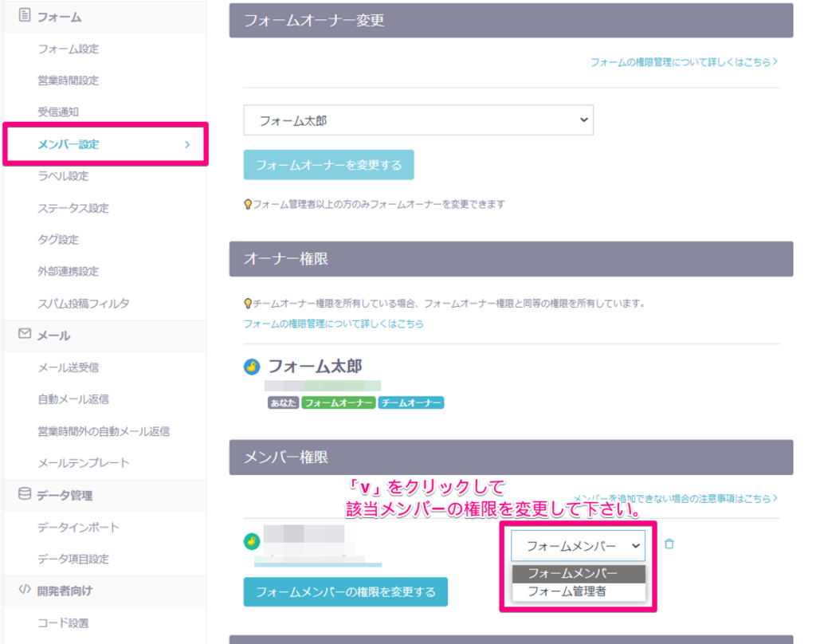Open the フォームメンバー permission dropdown
The width and height of the screenshot is (816, 644).
578,546
